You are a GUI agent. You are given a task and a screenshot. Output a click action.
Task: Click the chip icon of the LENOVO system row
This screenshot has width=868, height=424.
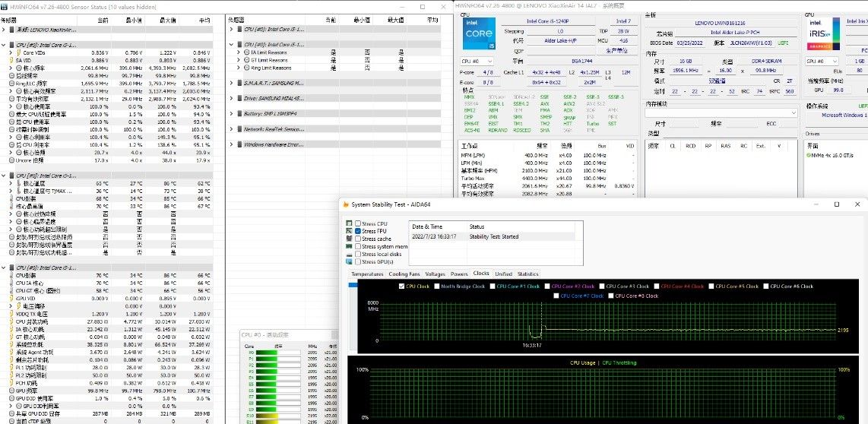click(12, 30)
